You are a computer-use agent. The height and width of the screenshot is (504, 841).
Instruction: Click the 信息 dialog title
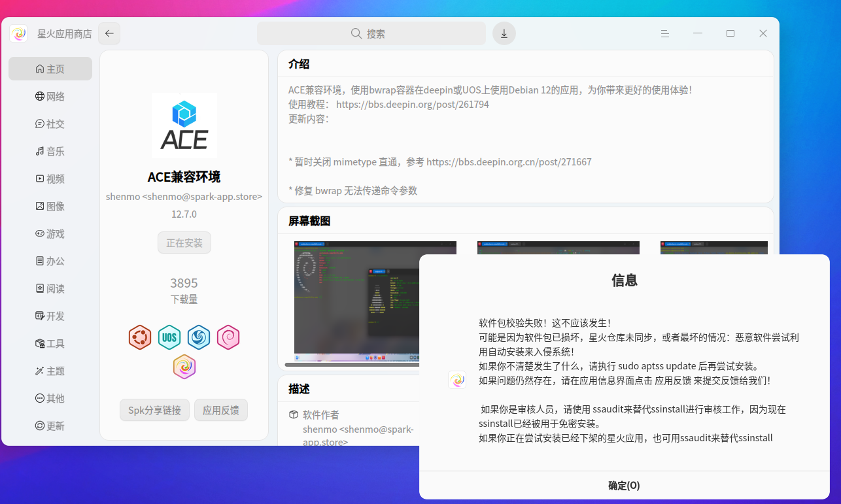(625, 280)
